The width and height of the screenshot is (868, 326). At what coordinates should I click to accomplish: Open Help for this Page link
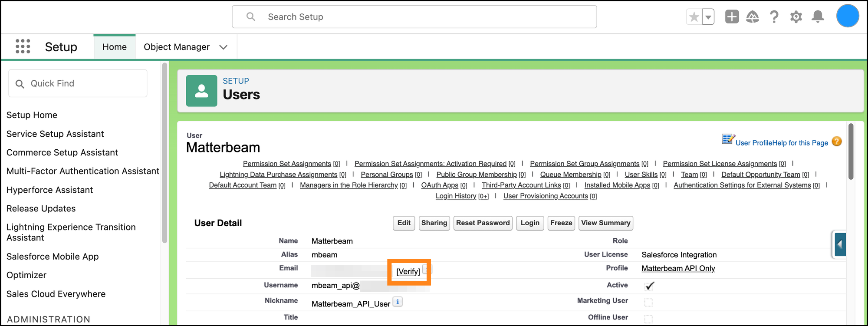click(x=800, y=143)
